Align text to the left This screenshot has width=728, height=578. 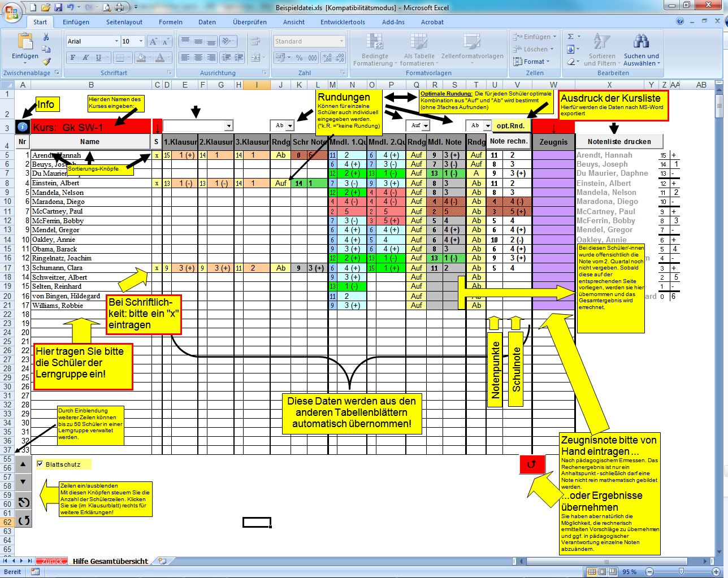185,58
